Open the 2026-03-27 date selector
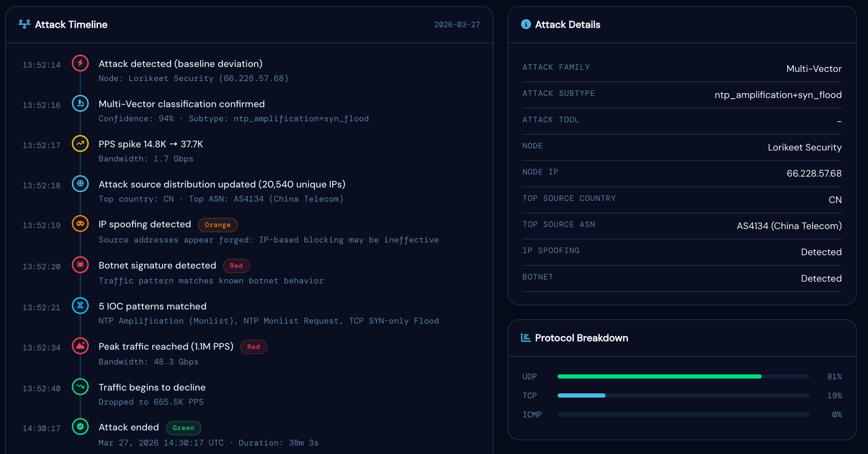The width and height of the screenshot is (868, 454). pyautogui.click(x=457, y=24)
